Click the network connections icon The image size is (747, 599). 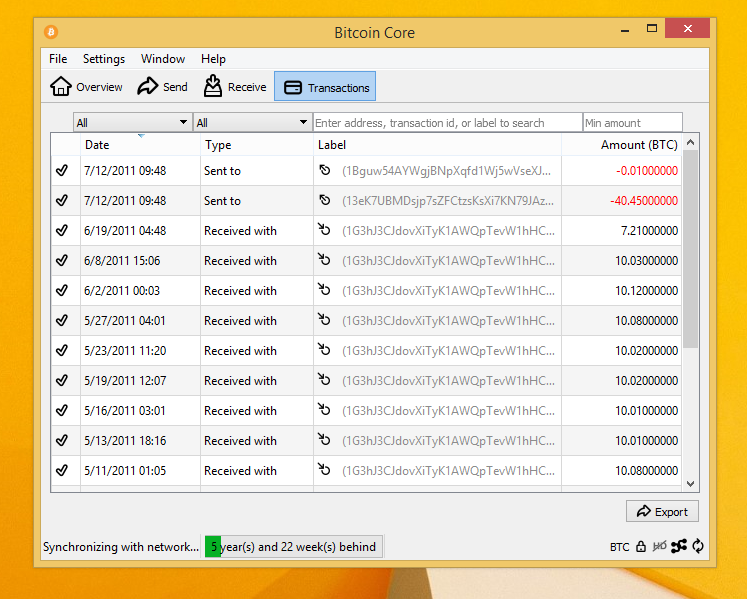(x=679, y=546)
